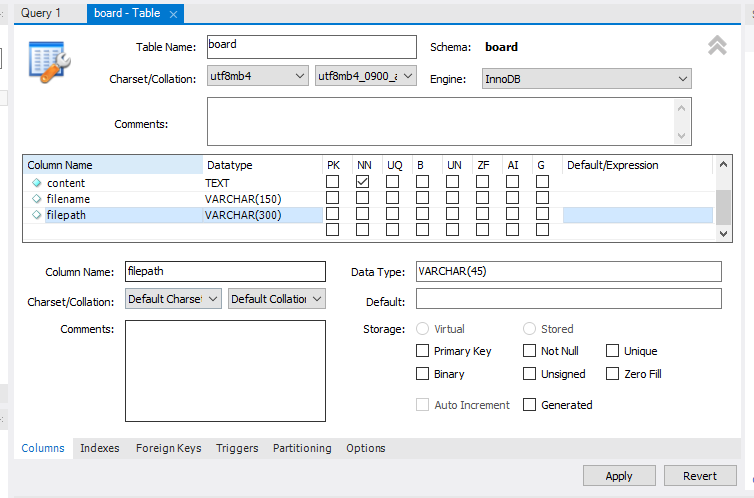
Task: Open the utf8mb4_0900 collation dropdown
Action: click(x=365, y=76)
